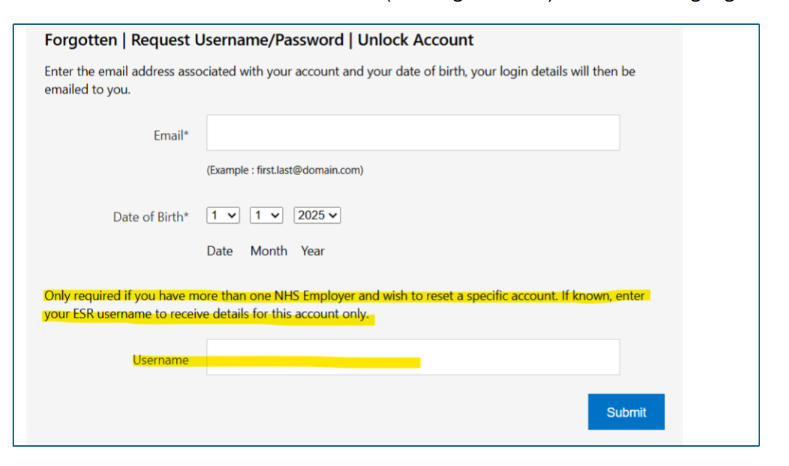This screenshot has width=789, height=466.
Task: Click the Year caption below dropdowns
Action: pyautogui.click(x=312, y=251)
